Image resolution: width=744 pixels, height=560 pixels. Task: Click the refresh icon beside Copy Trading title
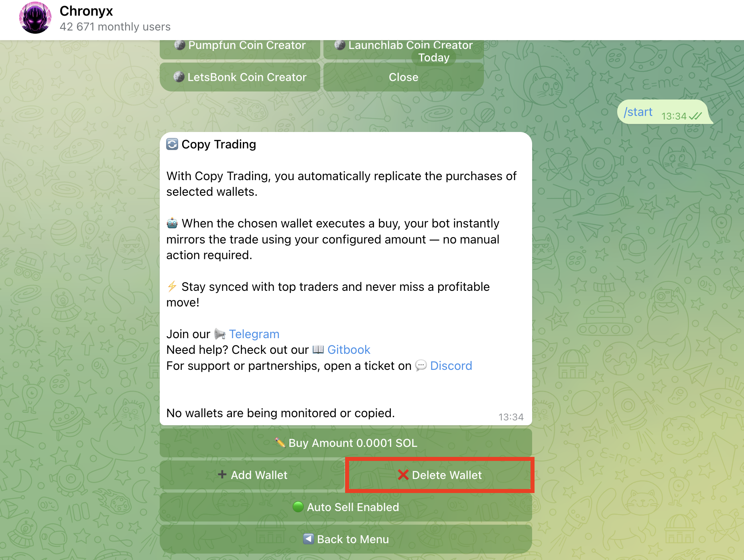172,144
